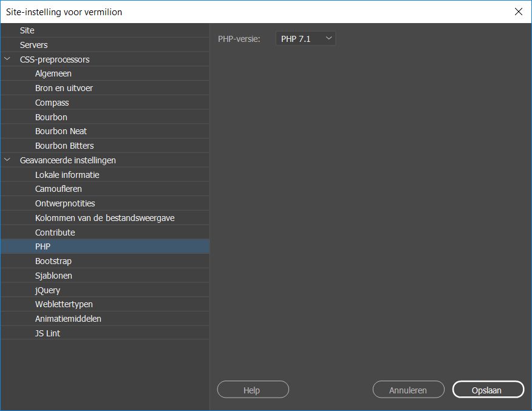Click the PHP-versie label
Image resolution: width=532 pixels, height=411 pixels.
(x=239, y=39)
